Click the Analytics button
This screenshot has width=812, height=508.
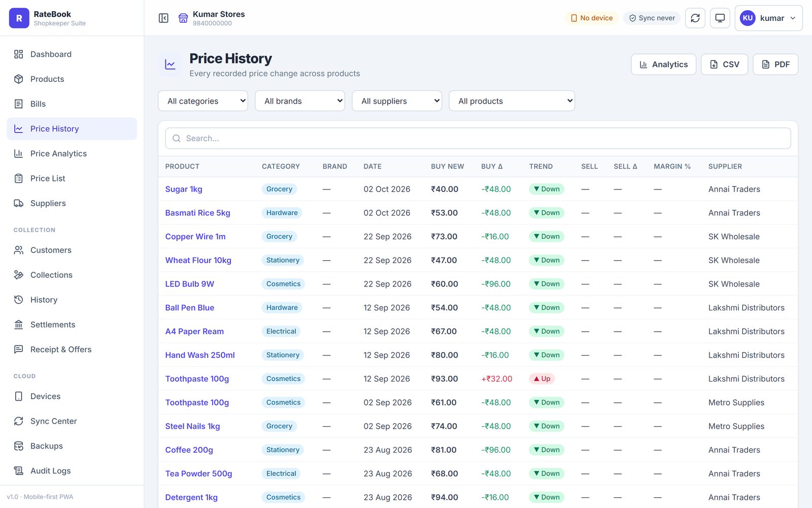coord(663,65)
